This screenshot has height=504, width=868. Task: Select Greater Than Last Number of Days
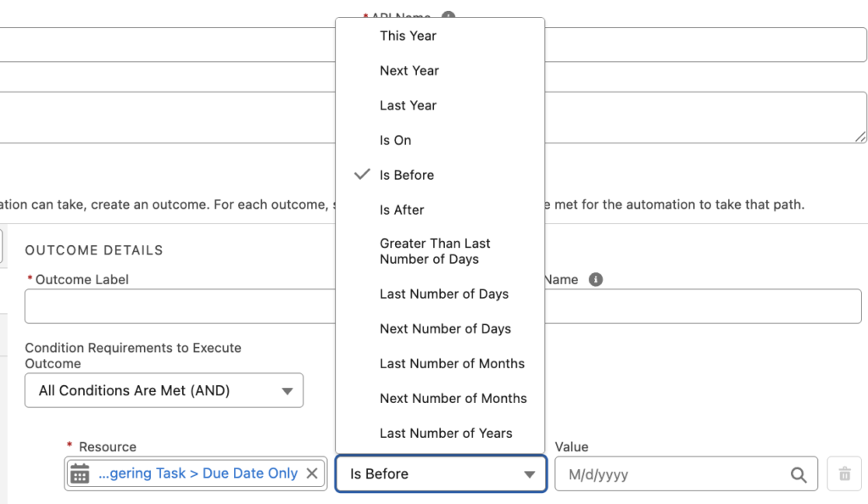(x=435, y=251)
